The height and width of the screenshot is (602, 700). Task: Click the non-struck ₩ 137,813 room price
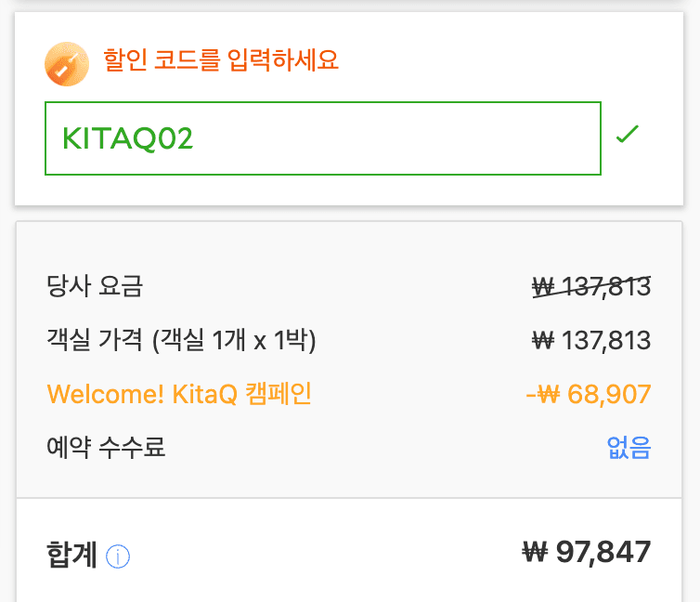tap(590, 340)
